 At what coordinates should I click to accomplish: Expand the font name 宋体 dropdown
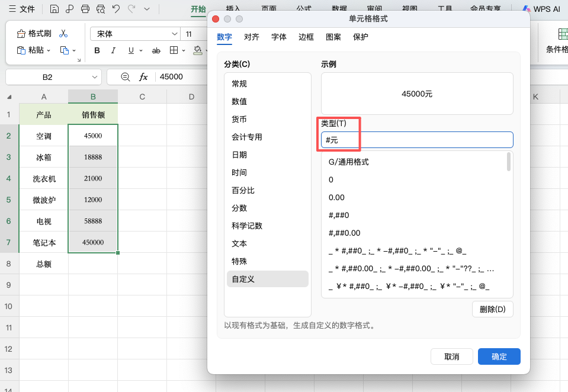point(175,34)
